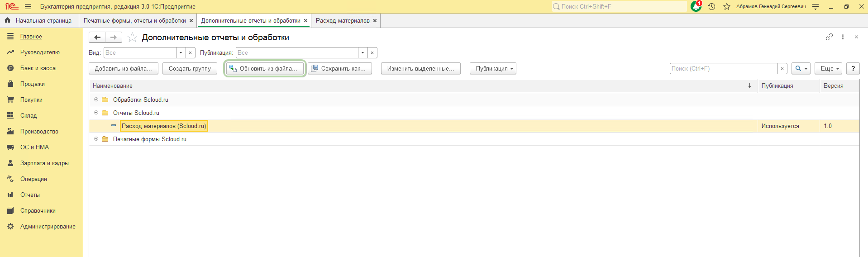The image size is (868, 257).
Task: Clear the Вид filter field
Action: pos(191,53)
